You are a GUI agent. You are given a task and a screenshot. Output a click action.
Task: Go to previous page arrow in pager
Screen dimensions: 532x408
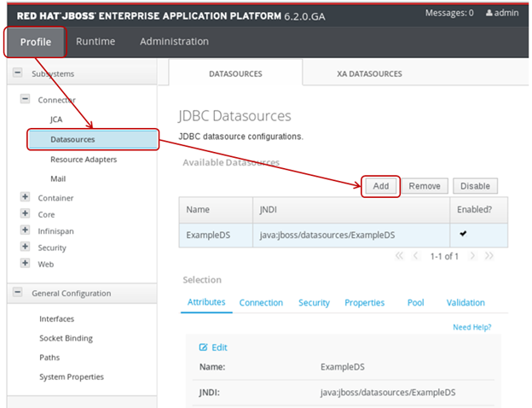point(416,256)
